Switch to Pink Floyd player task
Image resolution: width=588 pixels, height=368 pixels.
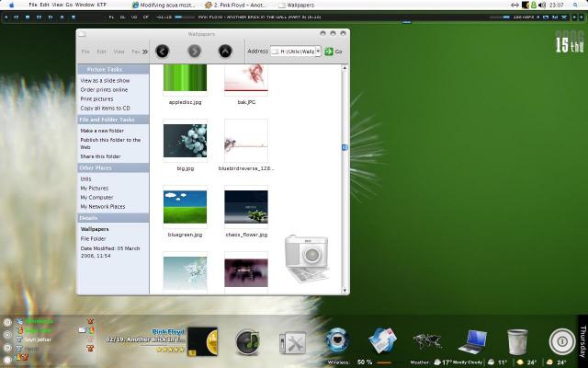pos(235,6)
